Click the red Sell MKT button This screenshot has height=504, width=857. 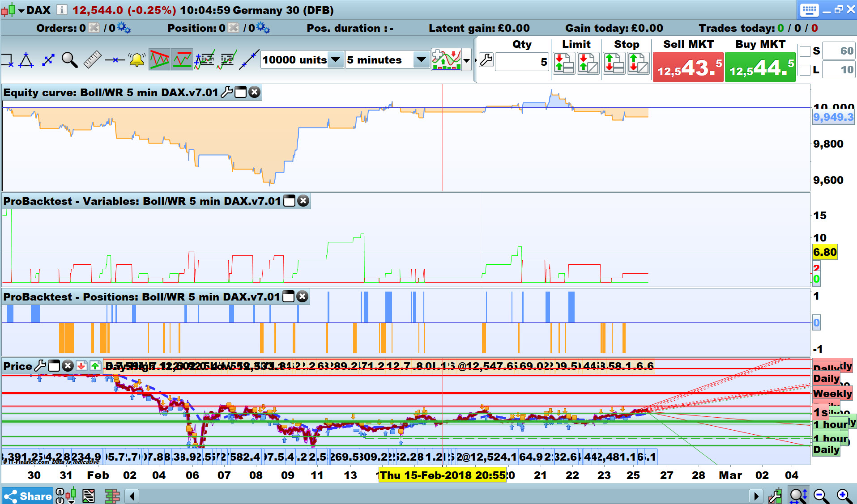(x=688, y=67)
